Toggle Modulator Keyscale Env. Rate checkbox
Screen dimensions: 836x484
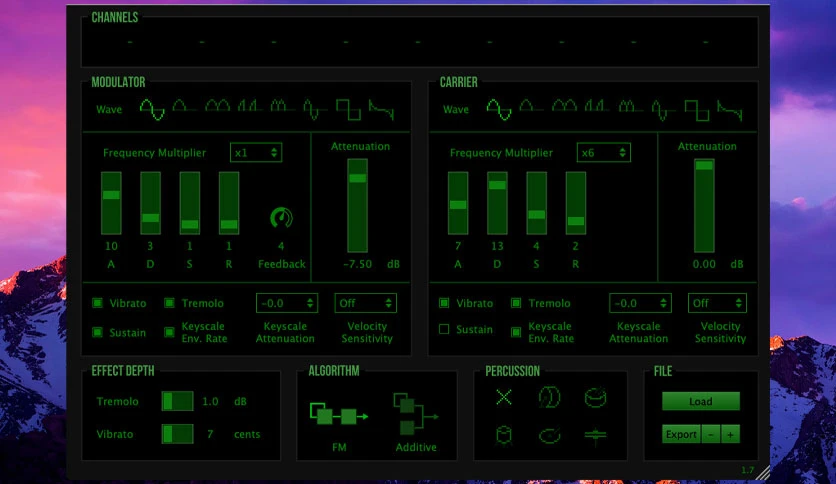pos(170,332)
